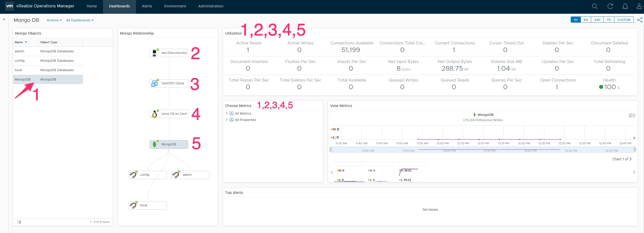Click the Name column header

(19, 42)
